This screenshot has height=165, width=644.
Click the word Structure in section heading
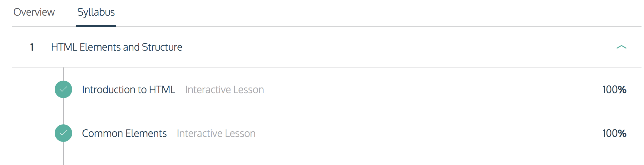click(x=162, y=47)
